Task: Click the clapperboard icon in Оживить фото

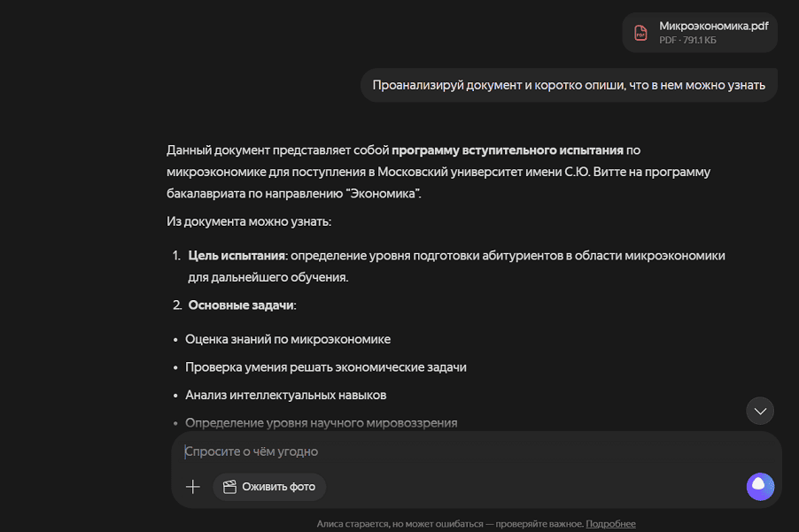Action: [229, 487]
